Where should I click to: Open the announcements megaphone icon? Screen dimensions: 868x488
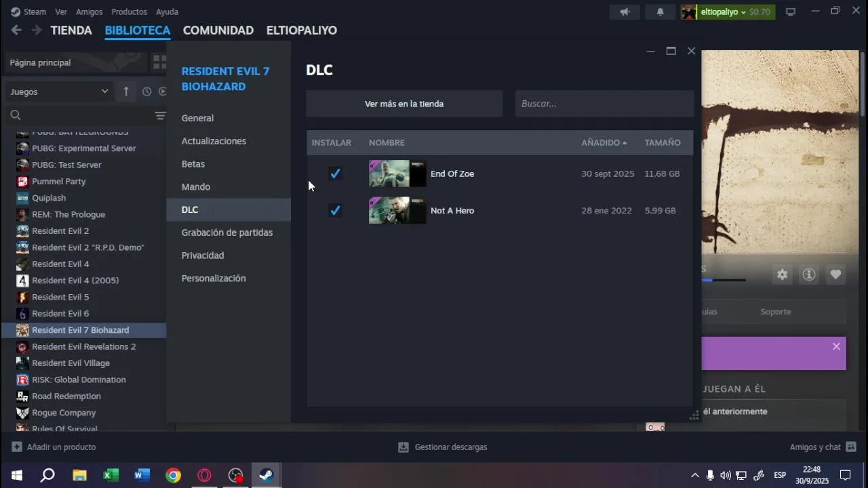coord(625,12)
